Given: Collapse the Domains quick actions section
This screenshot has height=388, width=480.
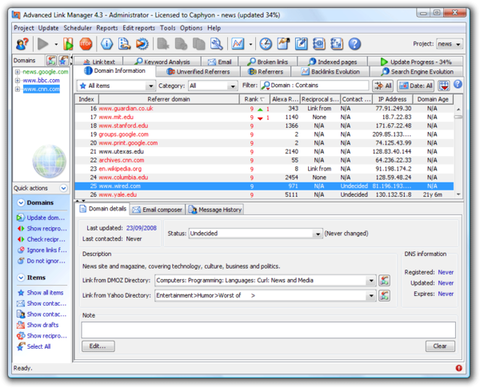Looking at the screenshot, I should coord(21,203).
